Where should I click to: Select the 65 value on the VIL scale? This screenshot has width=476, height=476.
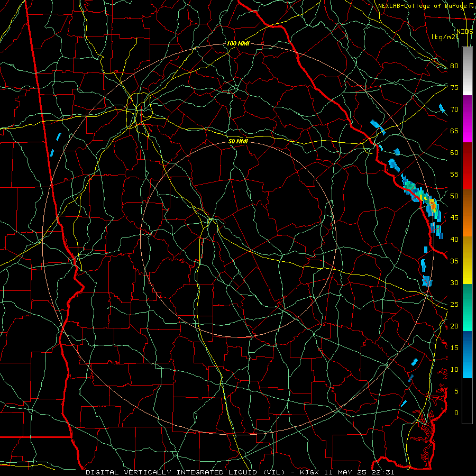(x=454, y=131)
